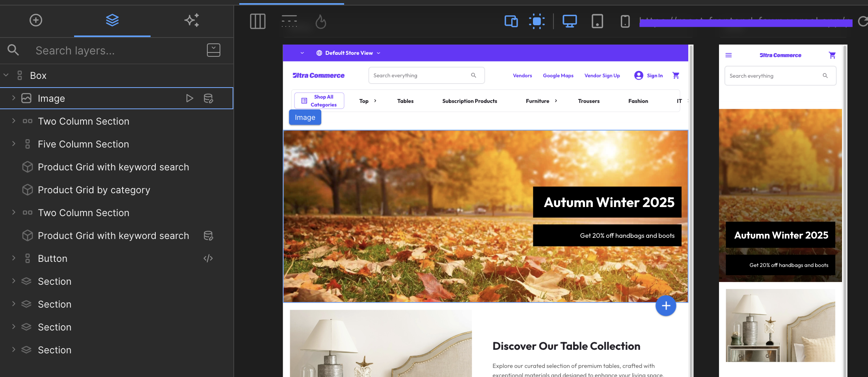Click the Ultra Commerce logo in mobile preview
This screenshot has height=377, width=868.
point(780,55)
